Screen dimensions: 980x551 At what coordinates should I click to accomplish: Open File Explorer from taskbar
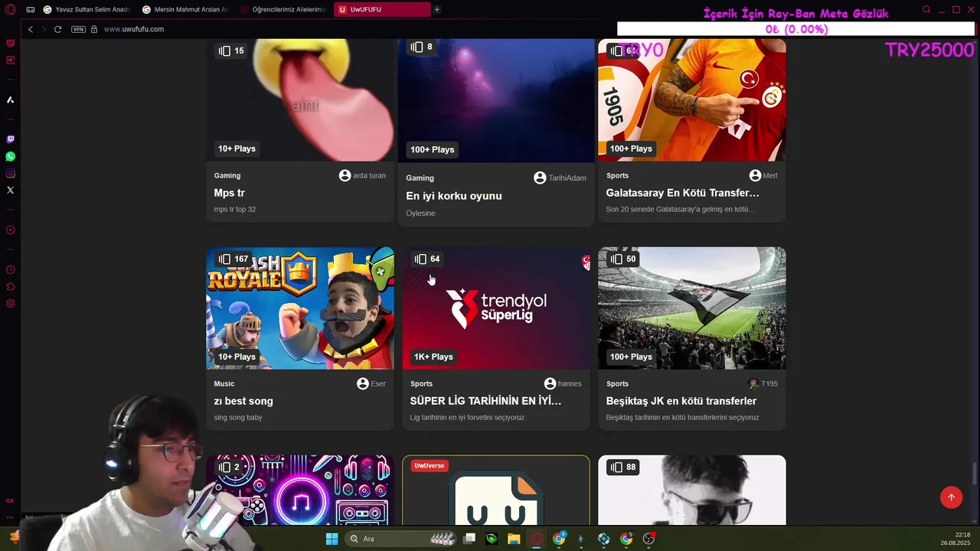(514, 539)
